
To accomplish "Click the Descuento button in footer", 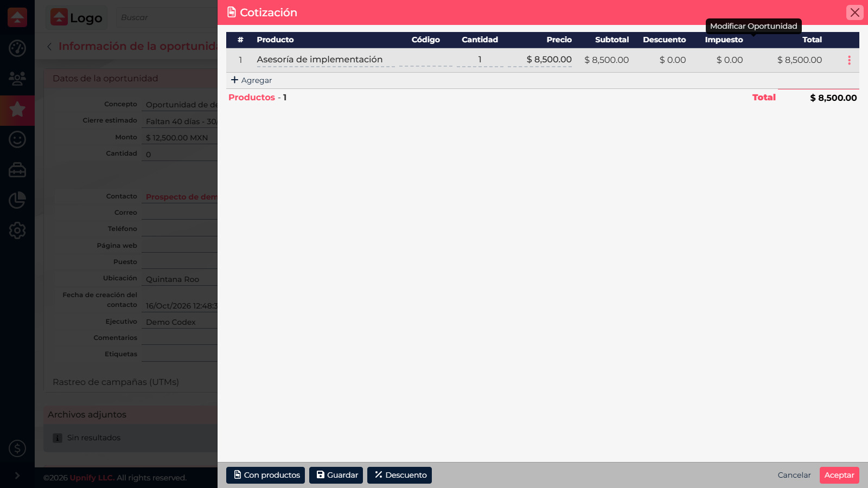I will click(x=399, y=475).
